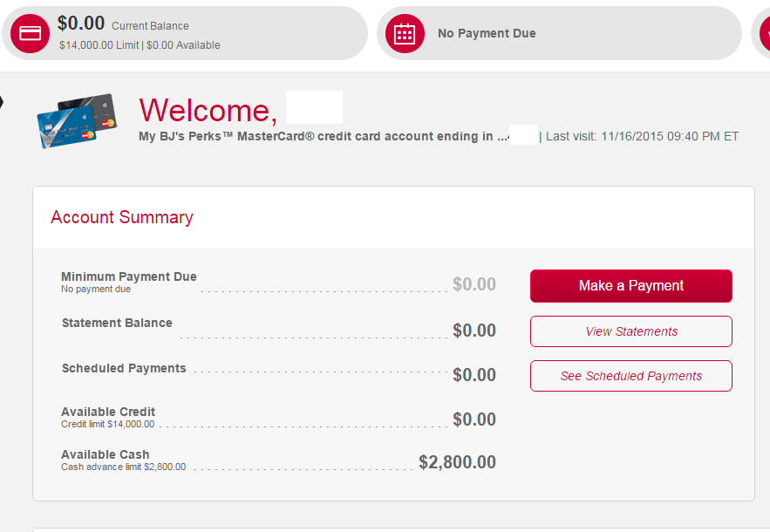Screen dimensions: 770x532
Task: Click the Welcome greeting text
Action: 208,110
